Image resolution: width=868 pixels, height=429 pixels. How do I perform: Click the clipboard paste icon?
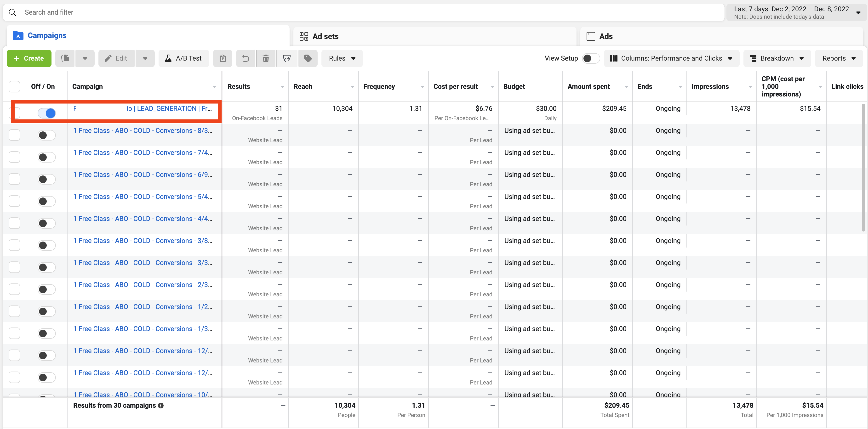tap(223, 58)
